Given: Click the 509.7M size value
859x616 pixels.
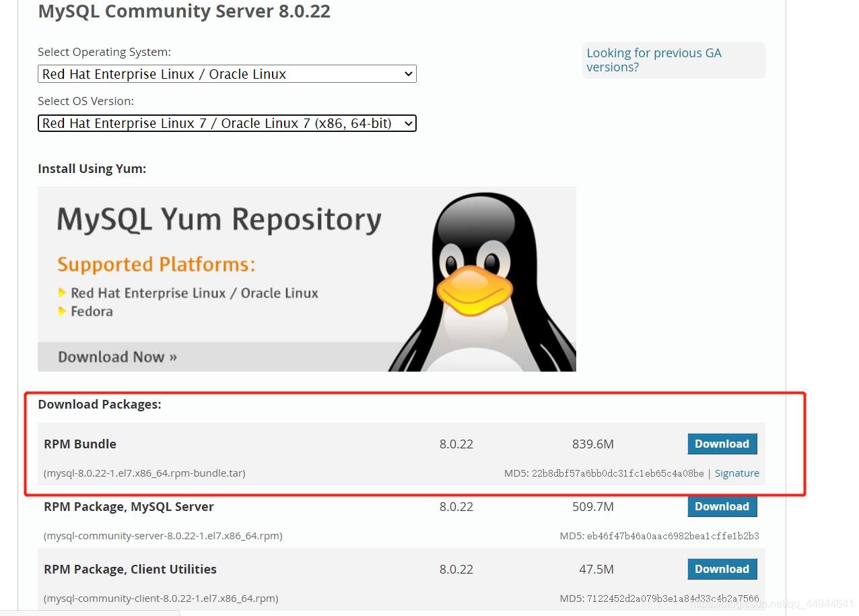Looking at the screenshot, I should [x=593, y=507].
